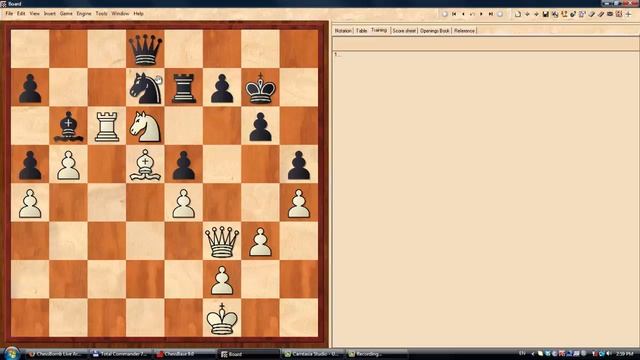The width and height of the screenshot is (640, 360).
Task: Open the Edit menu
Action: point(21,13)
